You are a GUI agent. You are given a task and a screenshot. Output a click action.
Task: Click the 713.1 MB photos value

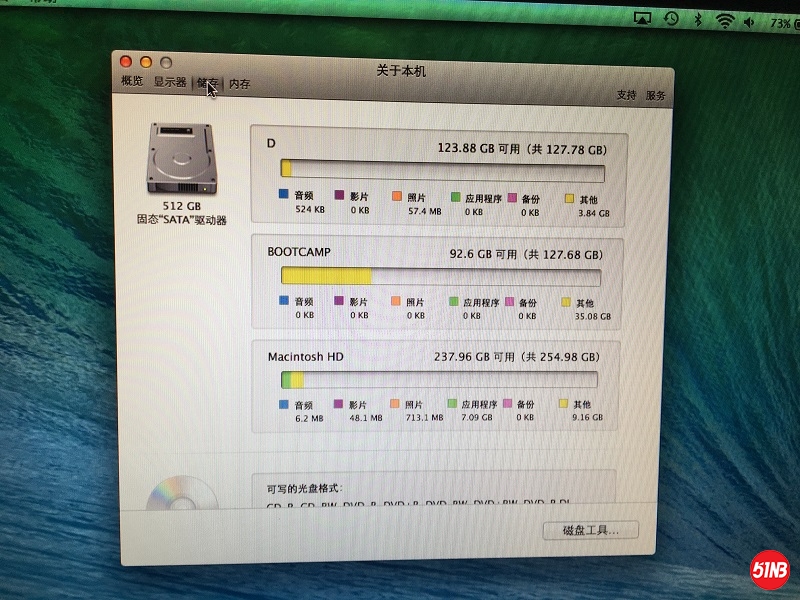(424, 417)
